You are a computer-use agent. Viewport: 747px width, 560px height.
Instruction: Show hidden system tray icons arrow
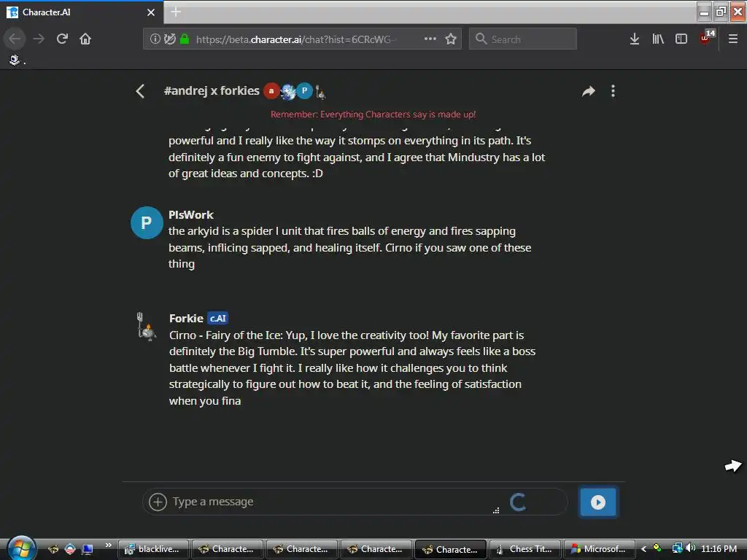(x=643, y=549)
